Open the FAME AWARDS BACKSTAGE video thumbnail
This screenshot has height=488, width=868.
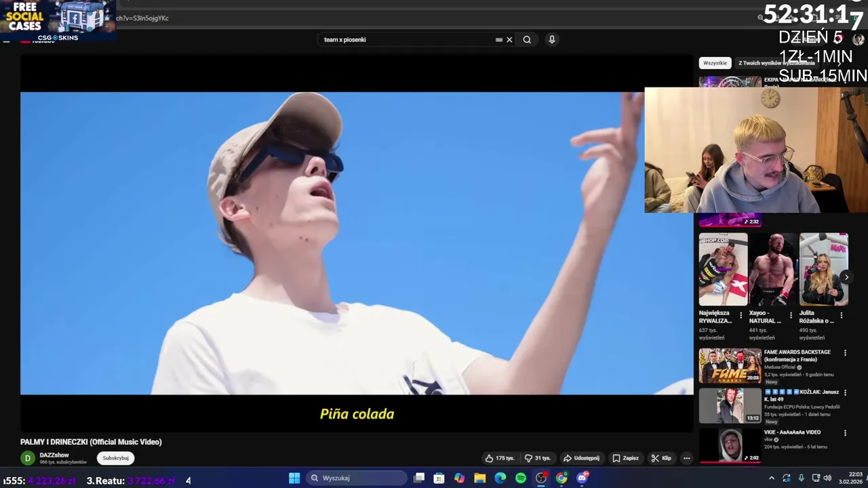730,366
